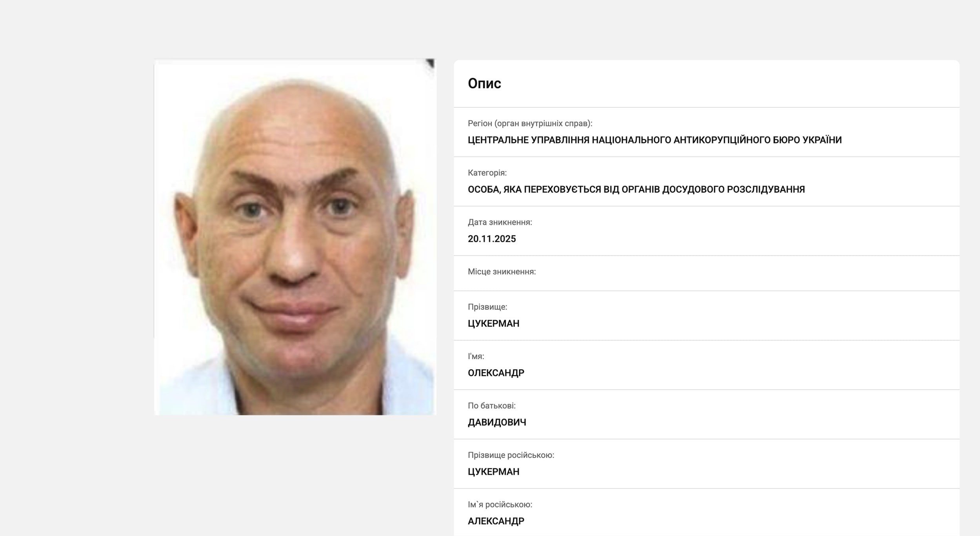Select ЦУКЕРМАН under Прізвище російською

[493, 472]
